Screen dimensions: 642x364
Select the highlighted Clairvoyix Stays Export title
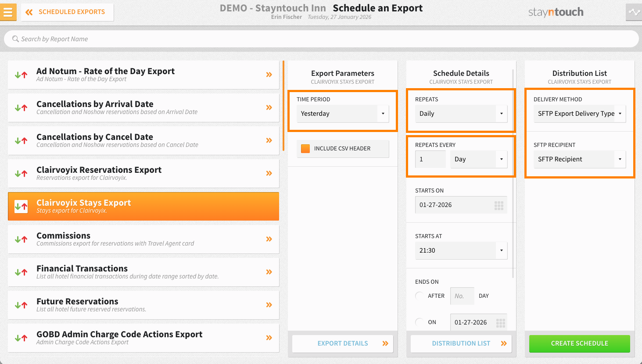pyautogui.click(x=83, y=203)
